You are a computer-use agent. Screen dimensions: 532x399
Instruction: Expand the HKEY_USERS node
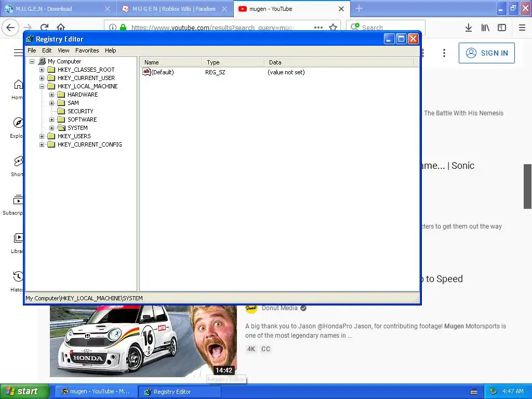click(42, 136)
